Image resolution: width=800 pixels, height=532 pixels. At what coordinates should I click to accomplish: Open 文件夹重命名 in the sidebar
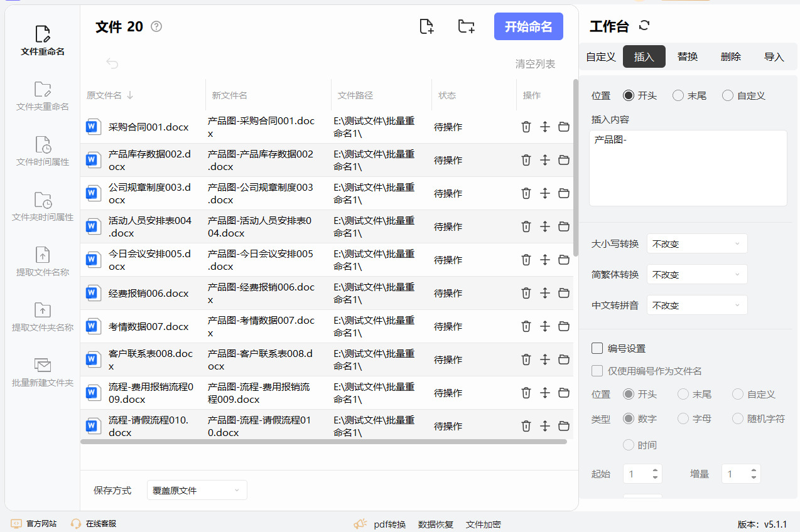tap(43, 96)
